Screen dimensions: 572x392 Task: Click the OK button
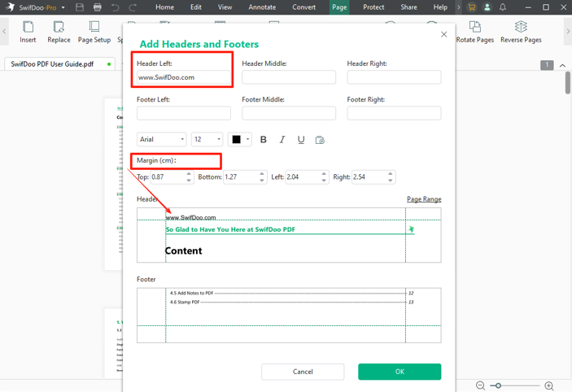point(400,372)
